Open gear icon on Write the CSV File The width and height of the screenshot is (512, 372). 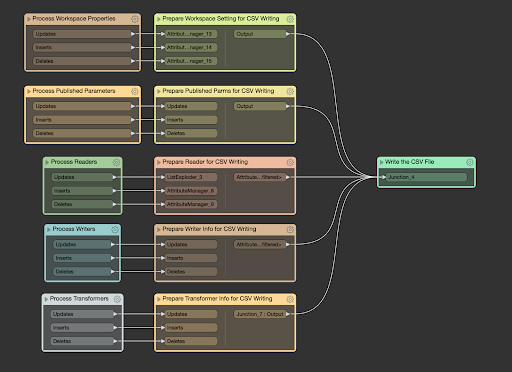point(470,162)
